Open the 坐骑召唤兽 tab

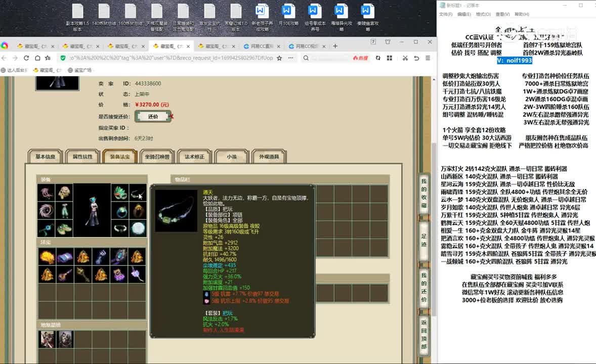coord(157,157)
